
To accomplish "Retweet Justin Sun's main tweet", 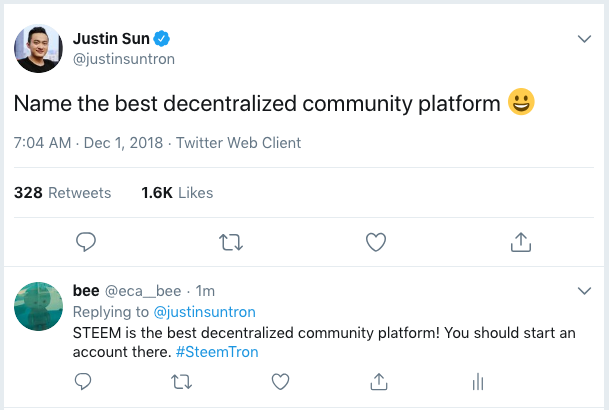I will coord(231,242).
